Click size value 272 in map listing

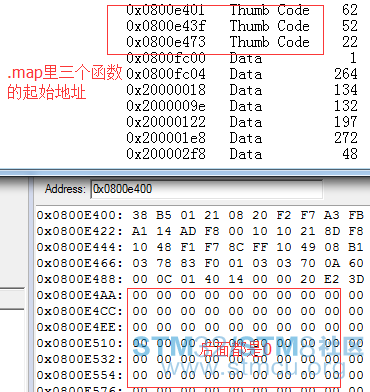tap(346, 138)
